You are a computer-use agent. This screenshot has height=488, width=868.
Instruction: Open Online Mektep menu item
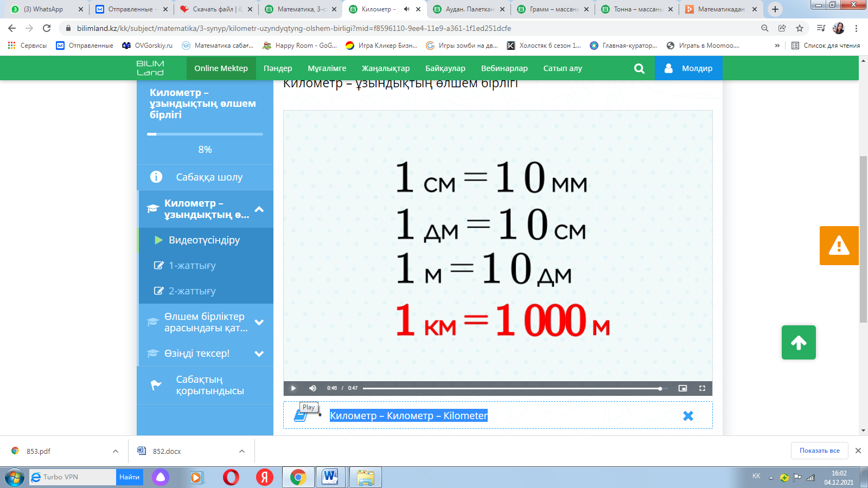click(x=221, y=68)
